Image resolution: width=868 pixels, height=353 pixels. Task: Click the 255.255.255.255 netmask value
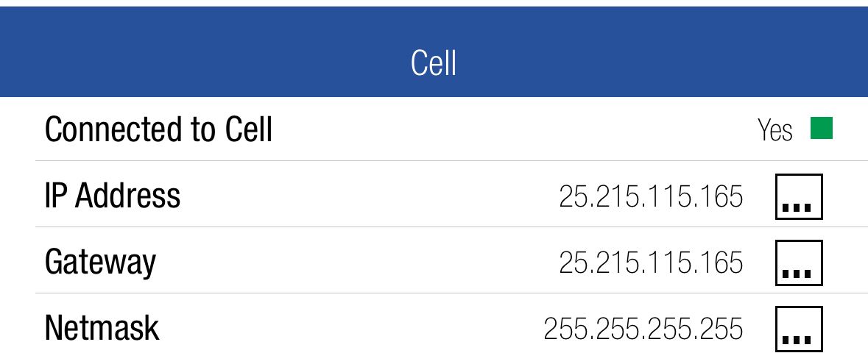coord(643,329)
